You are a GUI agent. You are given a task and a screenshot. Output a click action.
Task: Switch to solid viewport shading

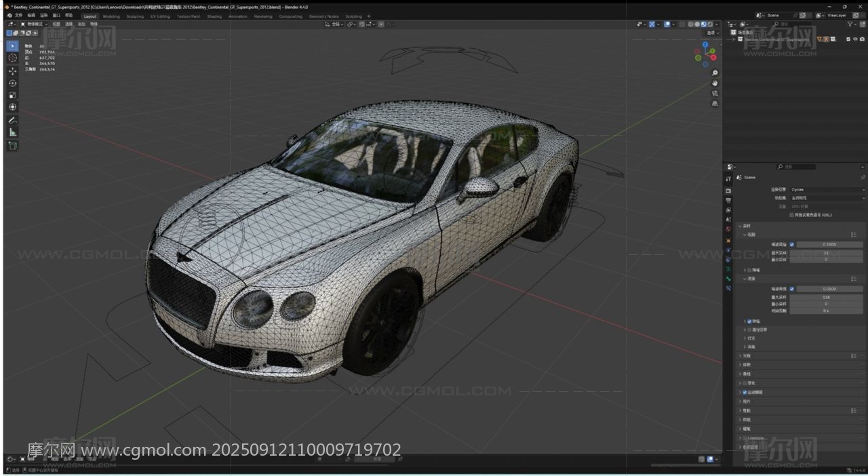pyautogui.click(x=697, y=24)
